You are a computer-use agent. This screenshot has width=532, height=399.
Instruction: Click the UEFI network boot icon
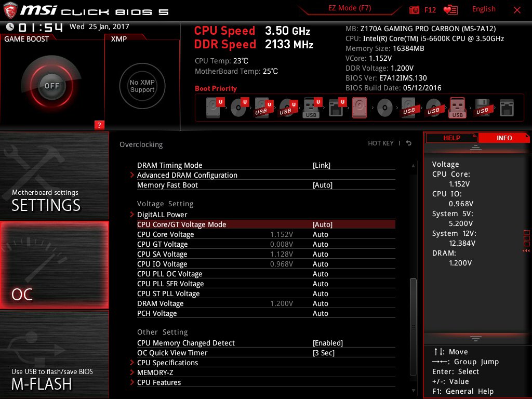337,108
